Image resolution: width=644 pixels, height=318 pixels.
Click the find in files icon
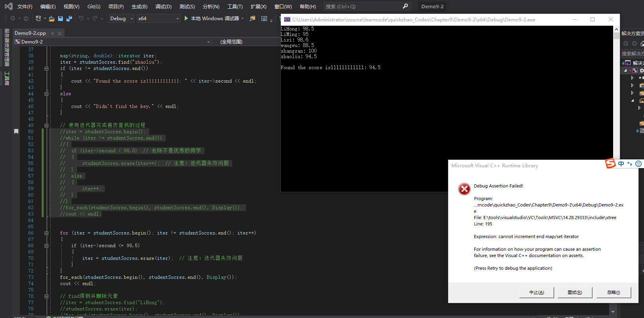(x=252, y=18)
